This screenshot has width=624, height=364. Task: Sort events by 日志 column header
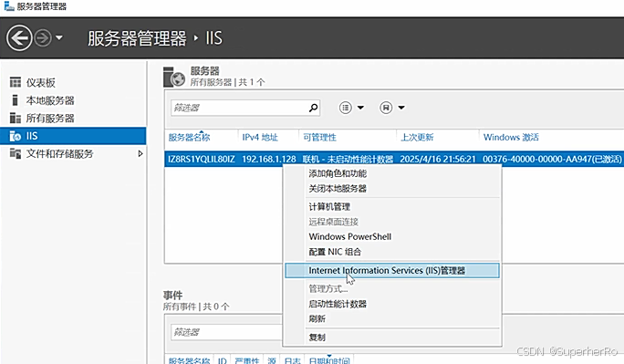point(293,360)
